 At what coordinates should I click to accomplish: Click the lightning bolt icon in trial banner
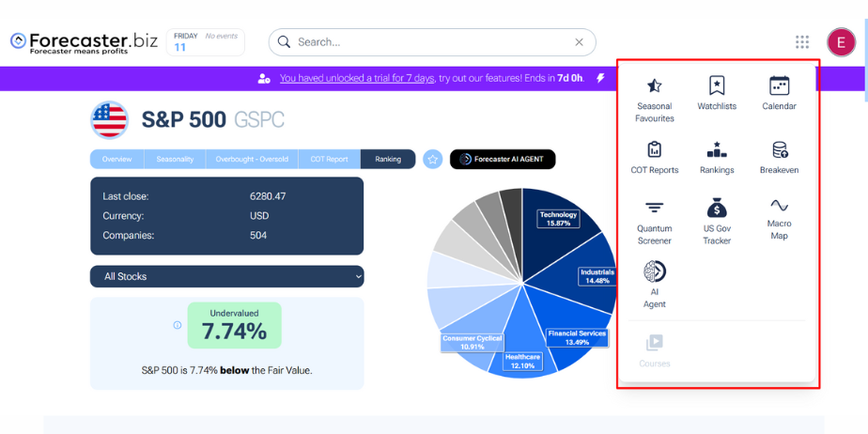click(x=600, y=78)
